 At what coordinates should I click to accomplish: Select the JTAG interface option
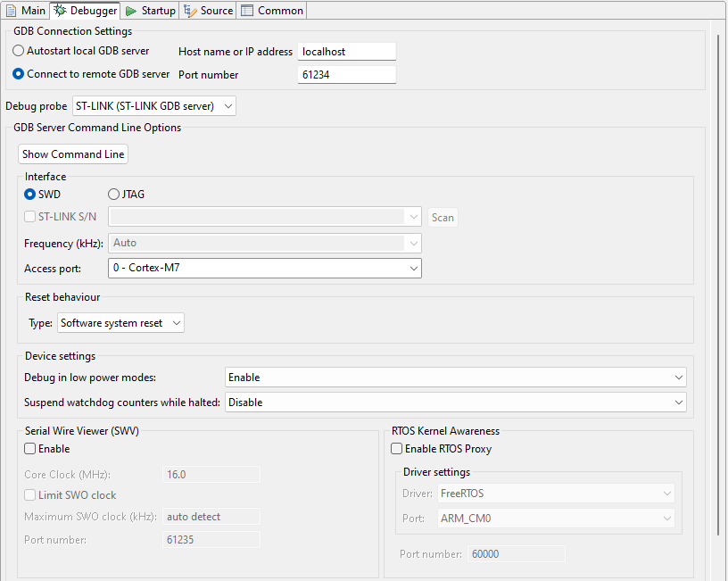(113, 194)
